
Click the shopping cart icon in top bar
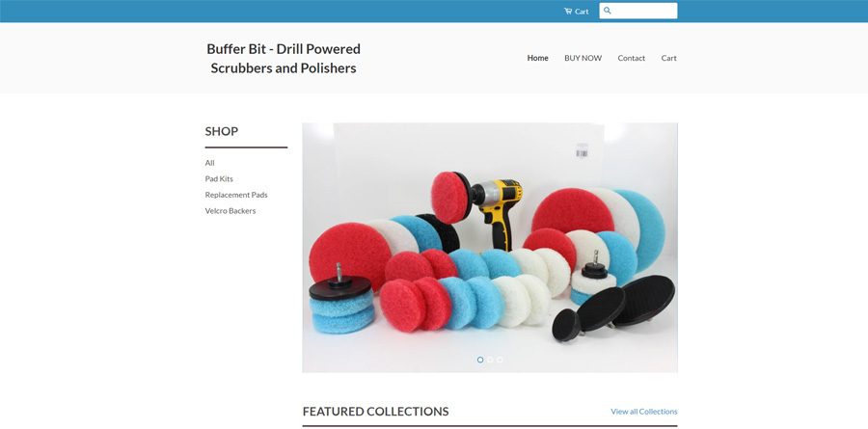click(x=568, y=11)
